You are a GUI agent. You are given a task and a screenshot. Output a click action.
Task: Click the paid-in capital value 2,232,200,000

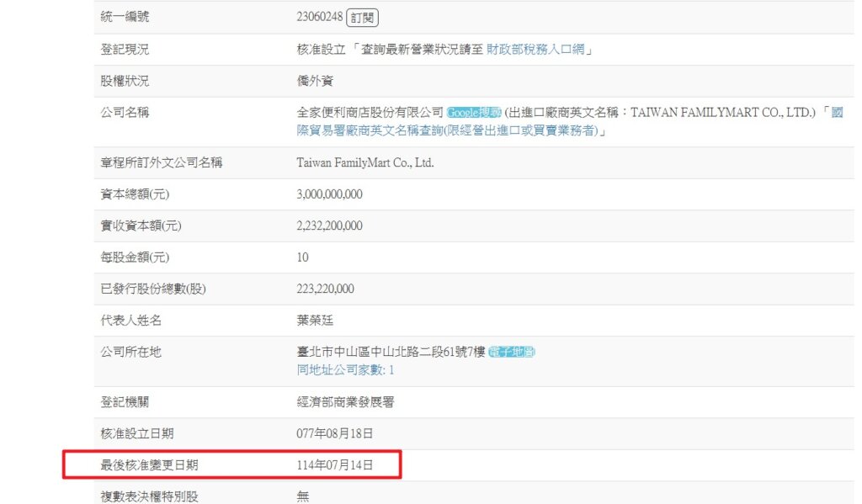[x=329, y=226]
